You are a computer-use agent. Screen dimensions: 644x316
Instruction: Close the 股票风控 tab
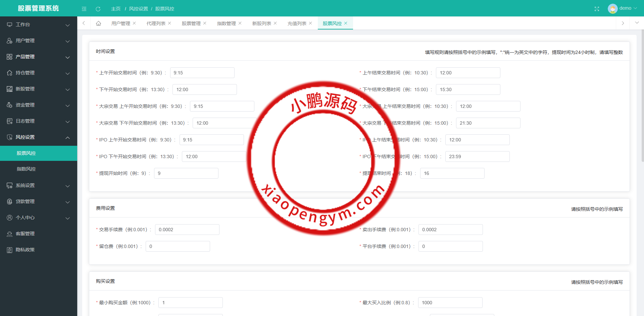click(x=346, y=23)
